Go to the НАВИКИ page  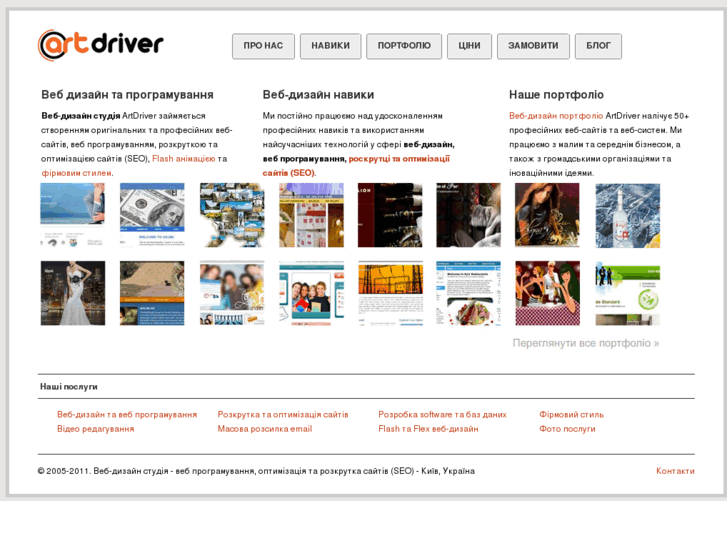[x=331, y=46]
